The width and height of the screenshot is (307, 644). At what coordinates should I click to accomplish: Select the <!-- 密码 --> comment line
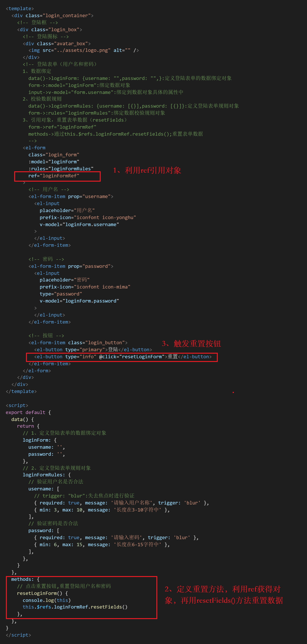(46, 259)
